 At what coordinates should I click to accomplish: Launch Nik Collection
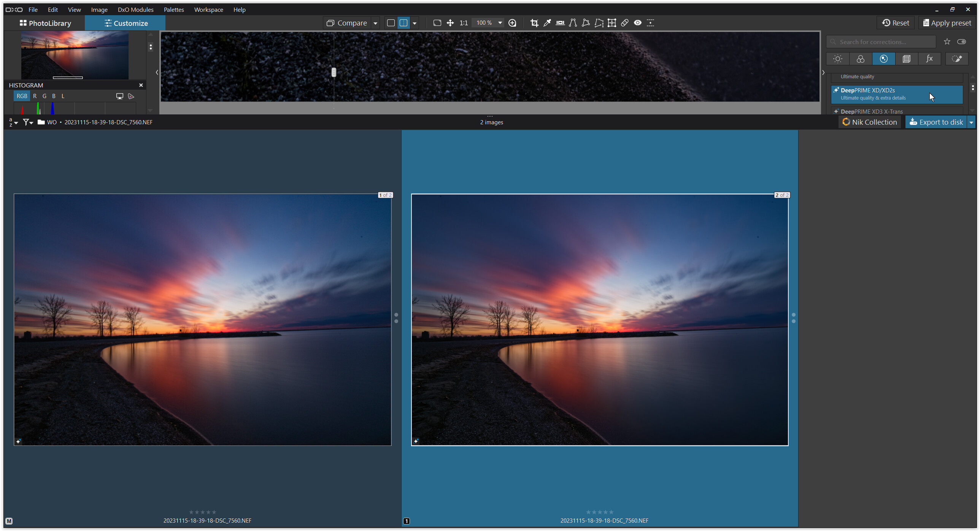click(869, 122)
